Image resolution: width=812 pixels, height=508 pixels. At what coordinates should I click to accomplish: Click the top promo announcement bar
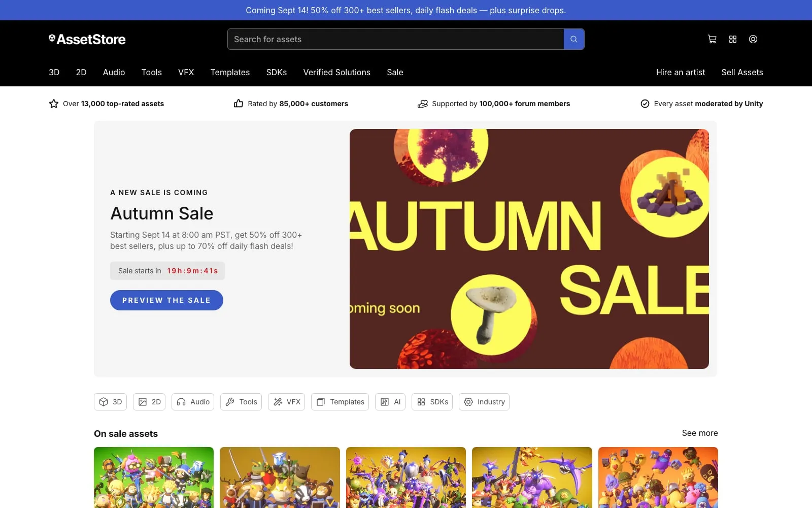point(406,10)
